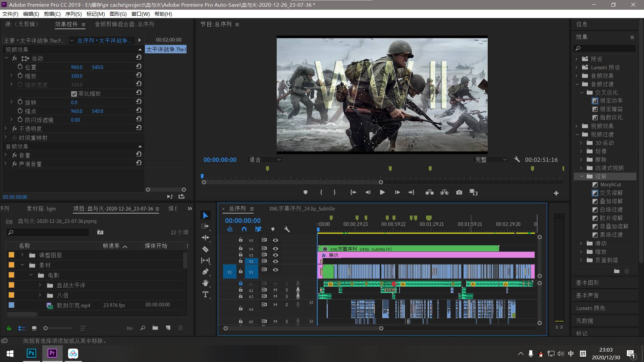The image size is (644, 362).
Task: Export frame with camera icon
Action: [459, 192]
